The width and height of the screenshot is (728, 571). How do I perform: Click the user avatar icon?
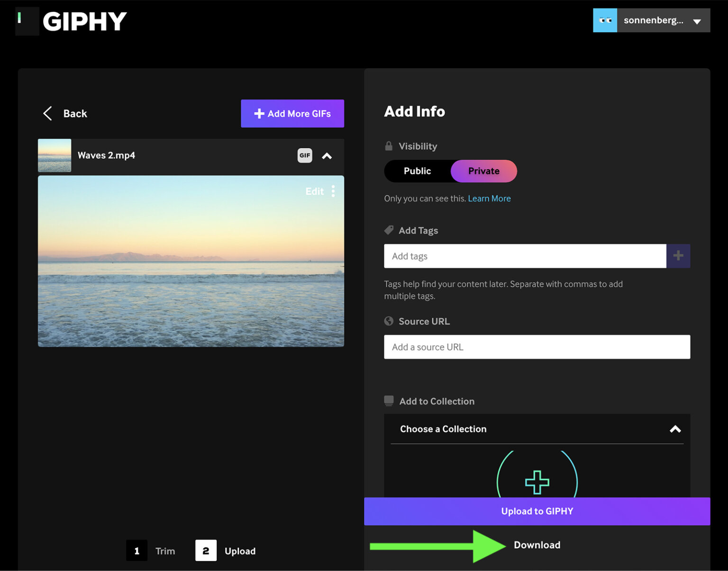[605, 20]
